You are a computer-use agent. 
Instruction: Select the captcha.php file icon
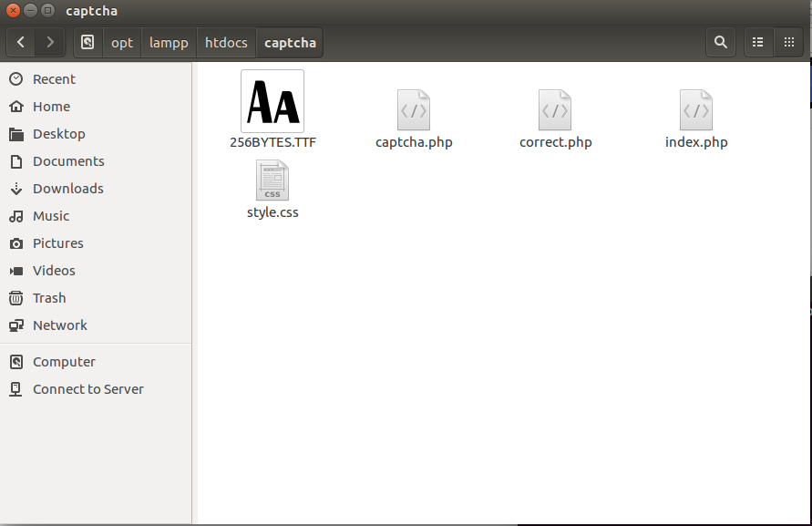pyautogui.click(x=414, y=110)
